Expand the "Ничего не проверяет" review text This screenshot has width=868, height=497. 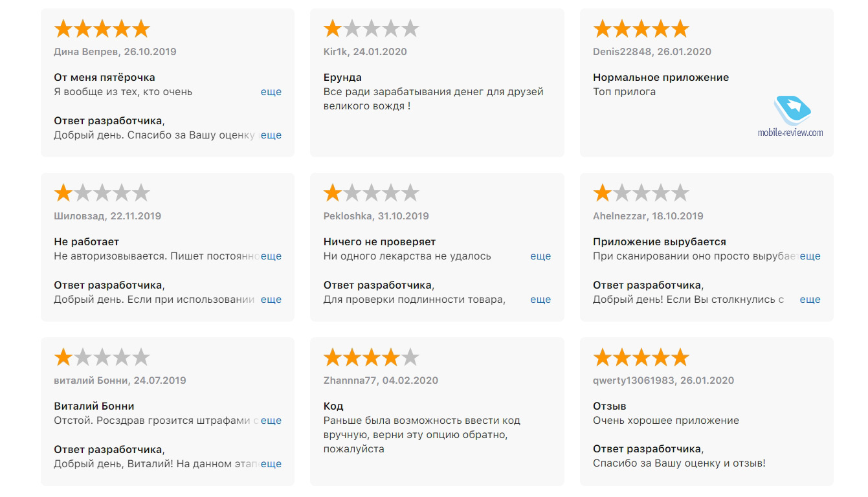coord(540,256)
